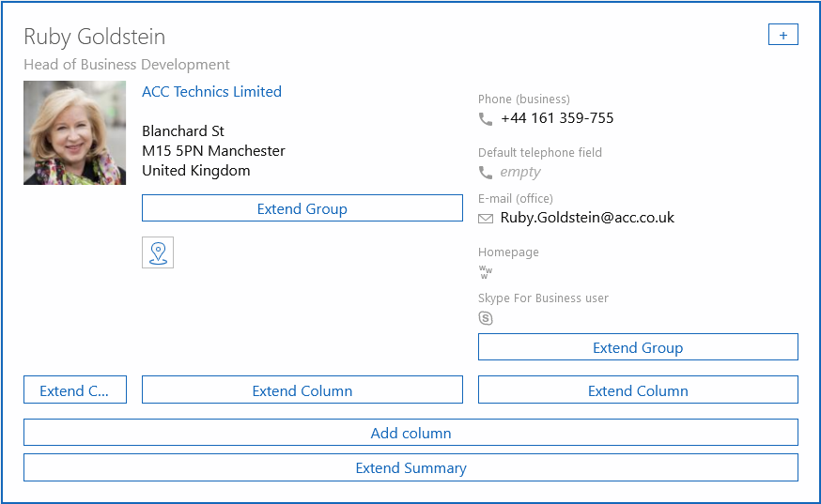821x504 pixels.
Task: Click the Ruby.Goldstein@acc.co.uk email address
Action: pyautogui.click(x=587, y=218)
